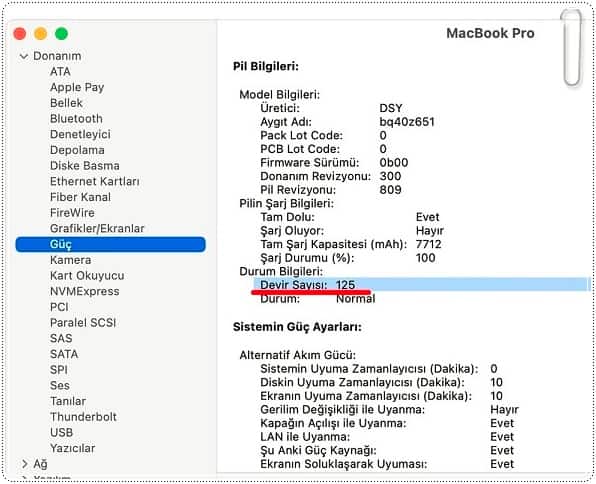
Task: Click the Alternatif Akım Gücü label
Action: click(297, 355)
